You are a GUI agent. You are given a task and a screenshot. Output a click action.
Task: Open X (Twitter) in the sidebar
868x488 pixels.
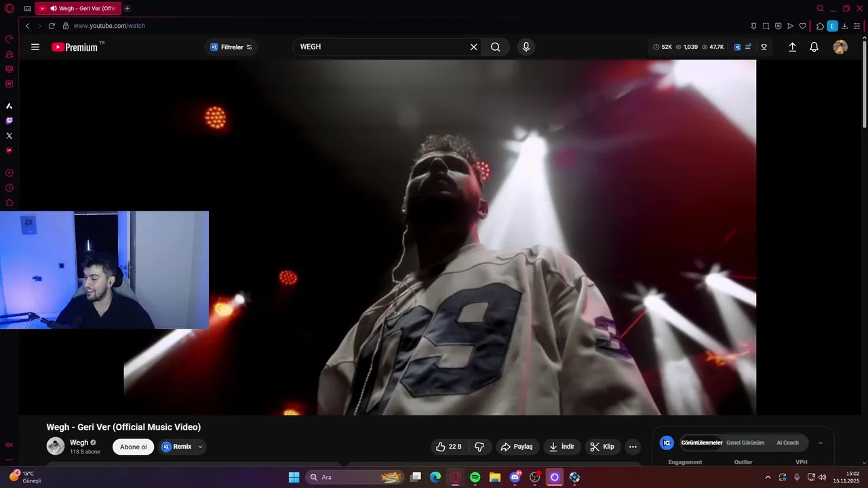coord(9,136)
